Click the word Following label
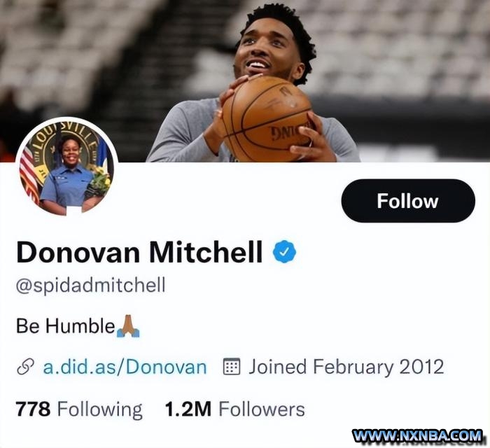Image resolution: width=490 pixels, height=448 pixels. tap(100, 410)
